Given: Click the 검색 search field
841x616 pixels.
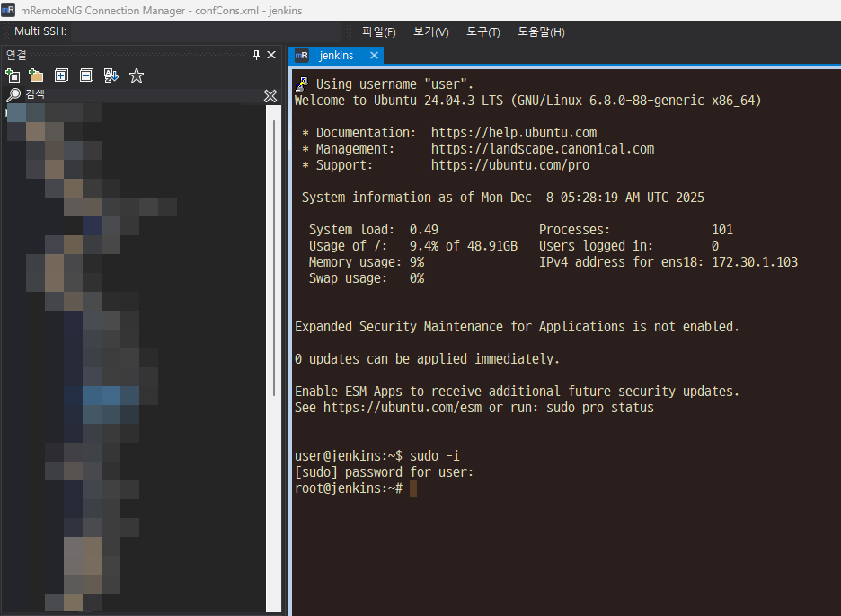Looking at the screenshot, I should click(143, 95).
